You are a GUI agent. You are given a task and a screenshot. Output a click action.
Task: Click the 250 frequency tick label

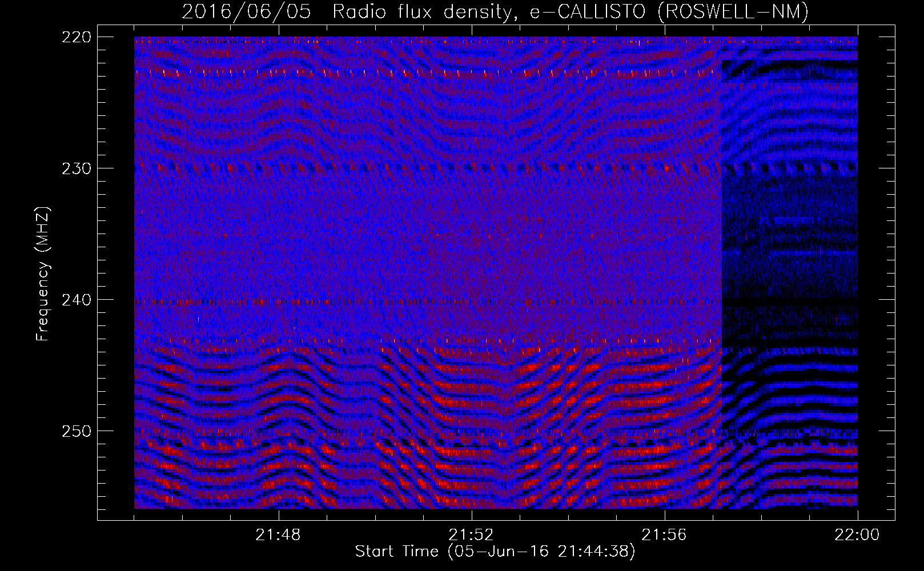click(76, 431)
